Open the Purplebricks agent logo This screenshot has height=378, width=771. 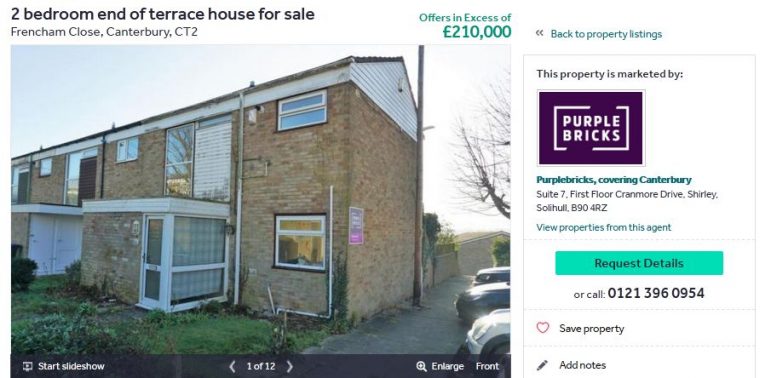tap(591, 128)
